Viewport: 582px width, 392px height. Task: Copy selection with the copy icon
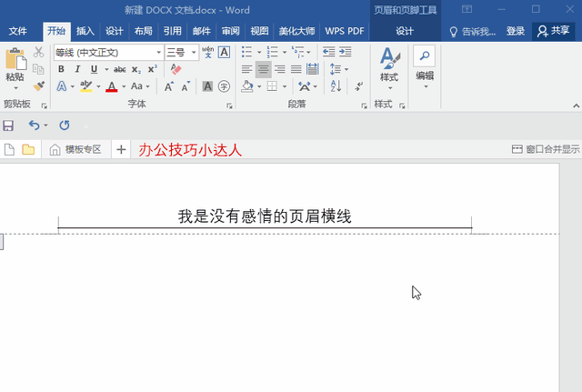point(38,69)
